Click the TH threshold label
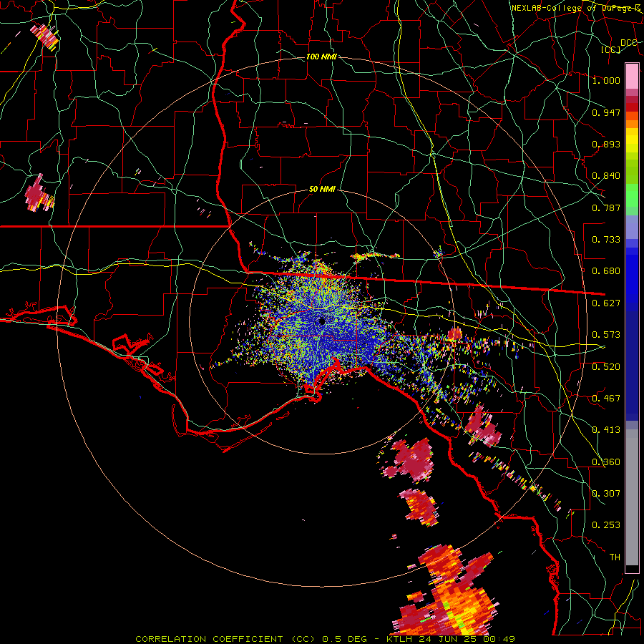The width and height of the screenshot is (644, 644). tap(615, 557)
